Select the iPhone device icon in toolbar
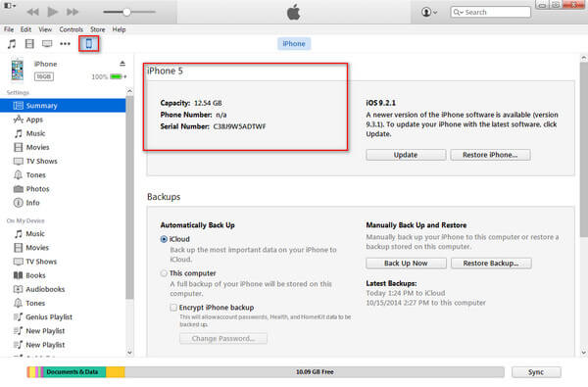This screenshot has width=588, height=387. pos(89,44)
